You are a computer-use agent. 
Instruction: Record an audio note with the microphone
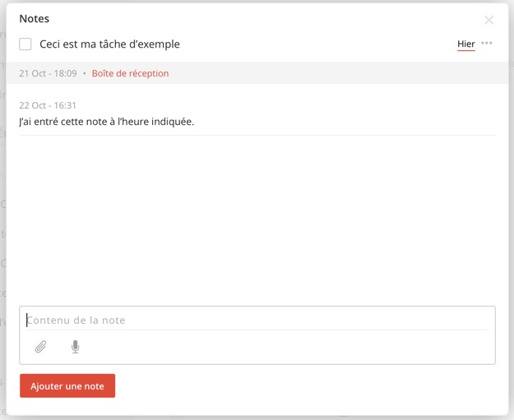pos(76,347)
